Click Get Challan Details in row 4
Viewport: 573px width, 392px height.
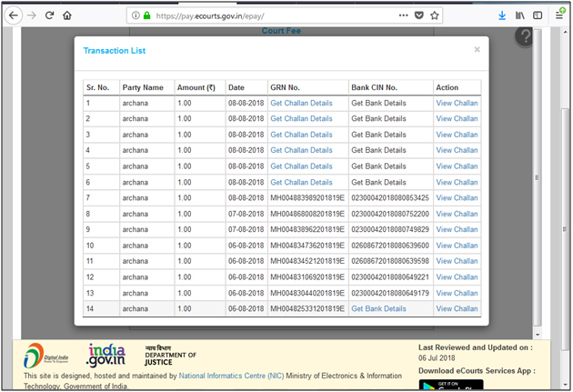(301, 150)
